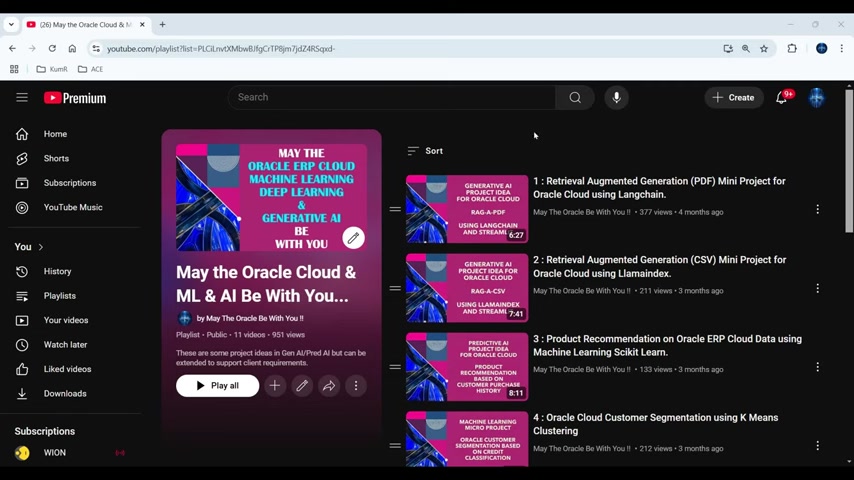This screenshot has height=480, width=854.
Task: Bookmark this page with star icon
Action: pos(764,48)
